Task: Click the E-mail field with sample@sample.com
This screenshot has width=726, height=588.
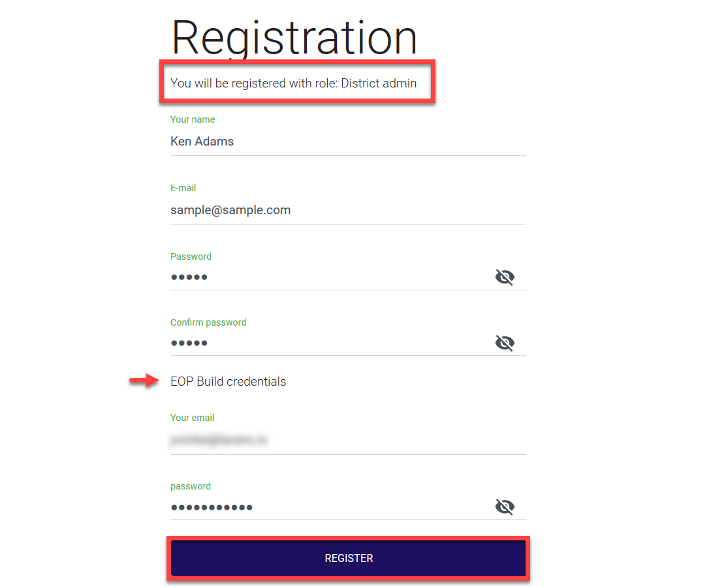Action: click(x=326, y=210)
